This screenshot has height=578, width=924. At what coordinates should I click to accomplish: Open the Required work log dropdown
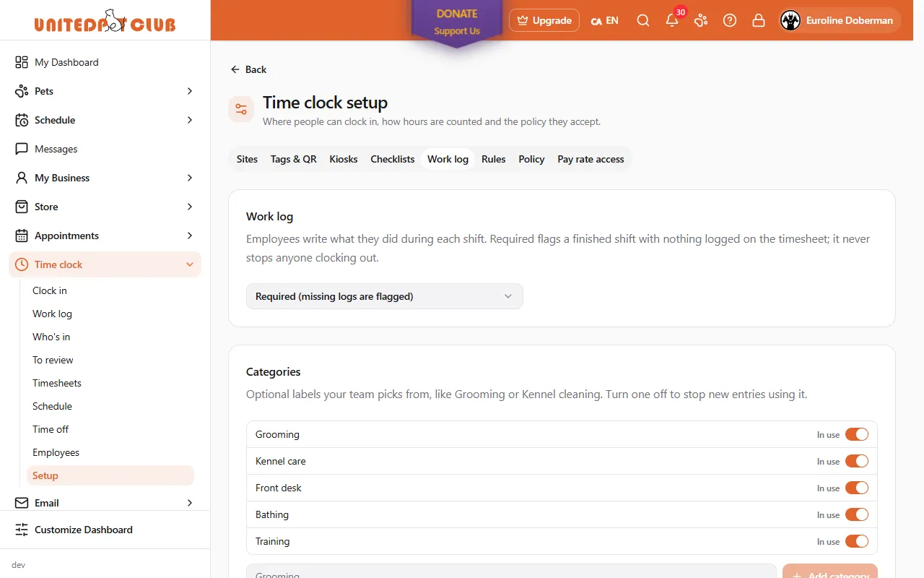[384, 296]
